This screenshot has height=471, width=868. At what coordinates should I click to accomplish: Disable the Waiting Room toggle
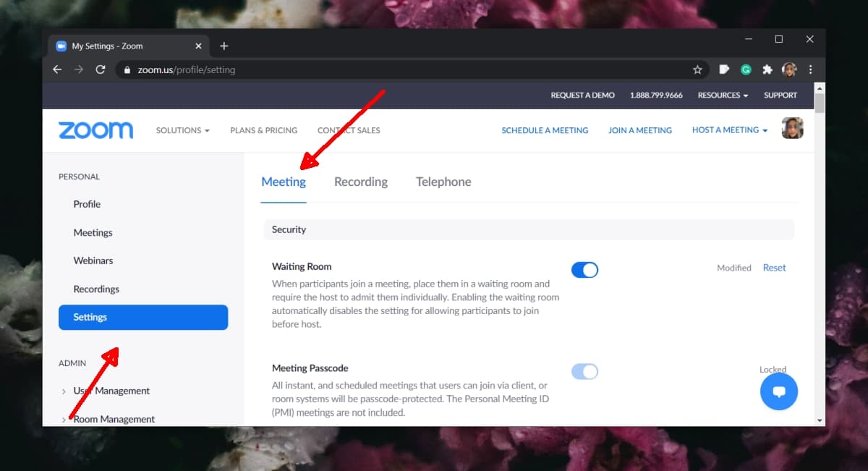pos(584,270)
